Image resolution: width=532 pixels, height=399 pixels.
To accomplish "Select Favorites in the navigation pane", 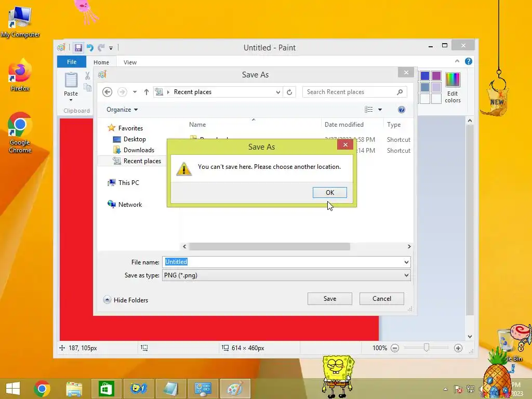I will tap(125, 128).
